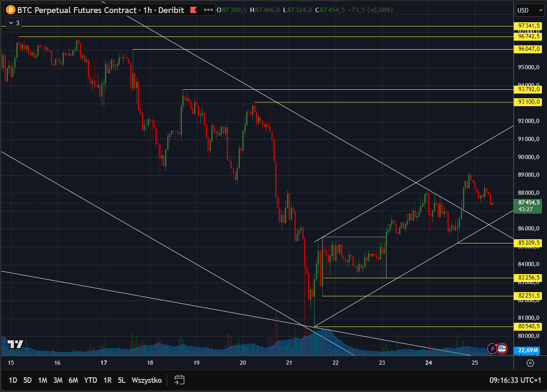Select the Wszystko date range
The width and height of the screenshot is (547, 392).
[146, 380]
